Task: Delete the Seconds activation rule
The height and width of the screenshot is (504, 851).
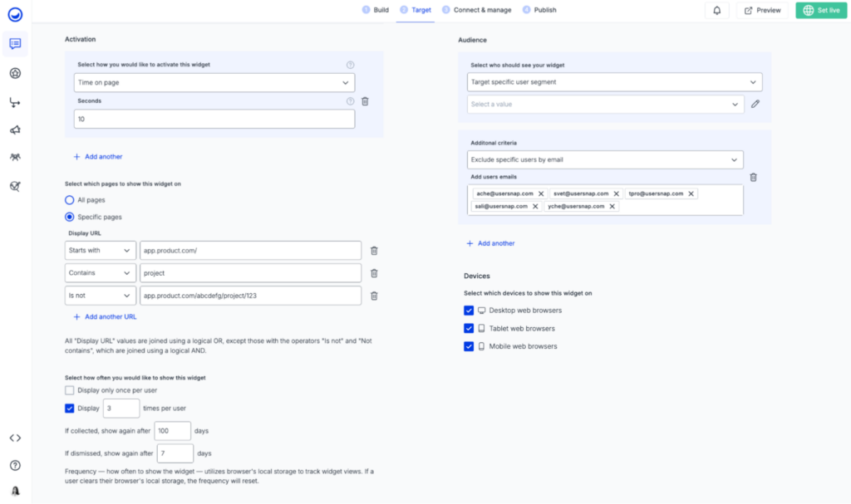Action: pos(365,101)
